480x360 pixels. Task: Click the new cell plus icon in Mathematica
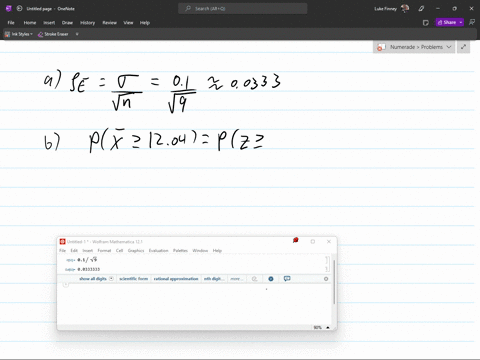tap(66, 284)
